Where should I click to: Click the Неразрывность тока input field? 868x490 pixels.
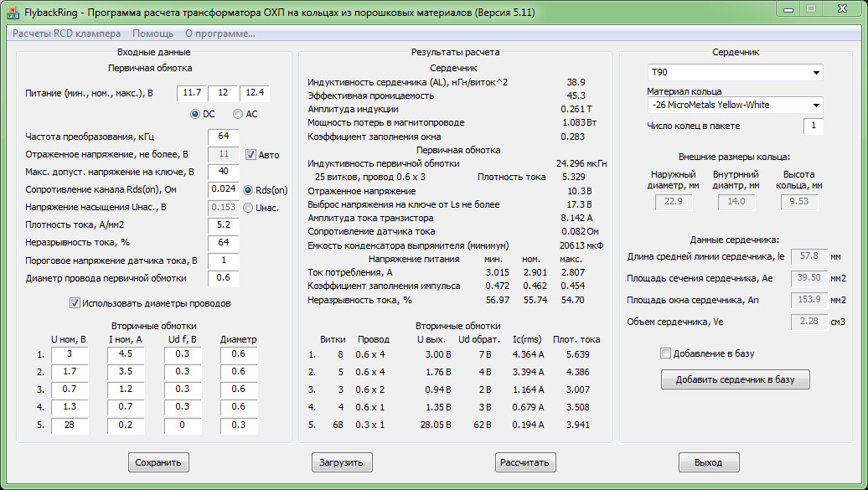(x=224, y=243)
